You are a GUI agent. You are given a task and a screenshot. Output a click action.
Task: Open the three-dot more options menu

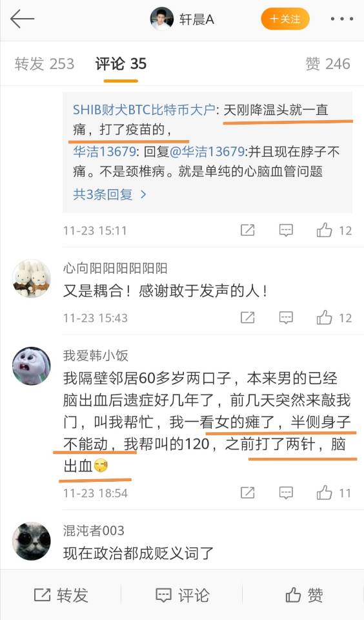tap(341, 19)
